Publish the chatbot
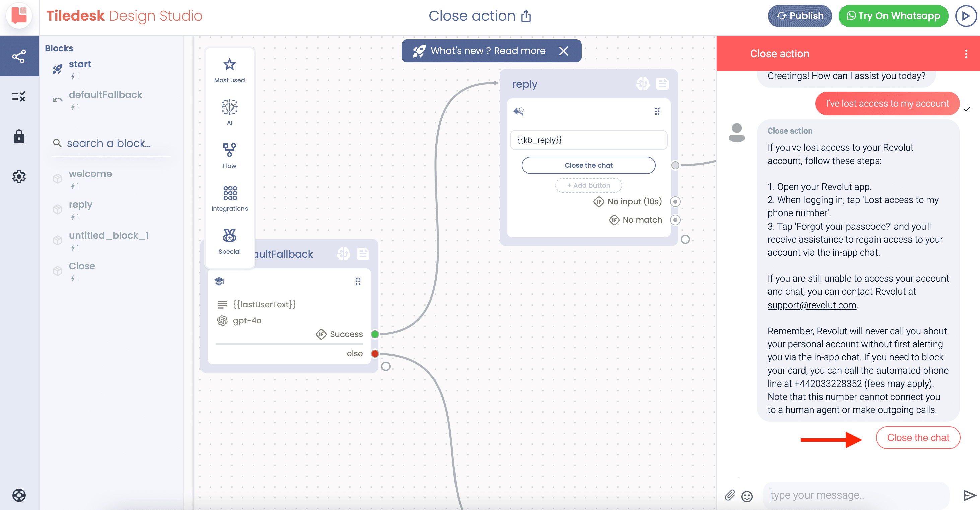The image size is (980, 510). click(x=800, y=16)
